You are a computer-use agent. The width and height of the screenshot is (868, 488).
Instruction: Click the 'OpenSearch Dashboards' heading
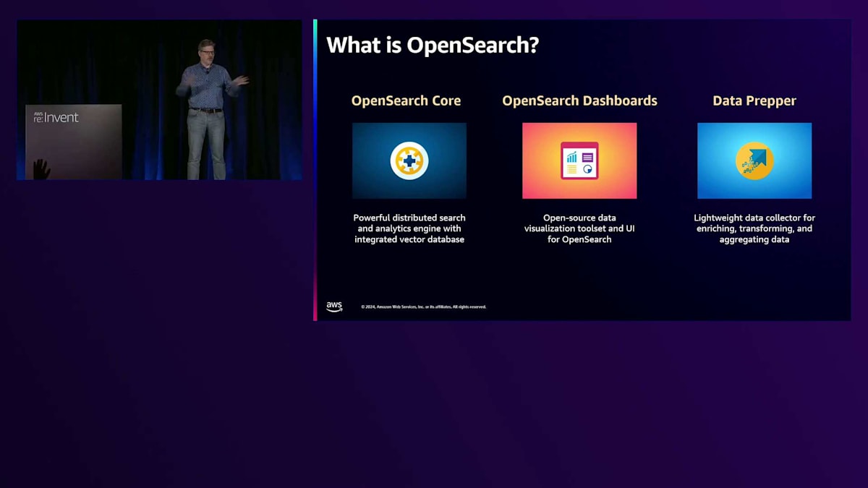point(579,100)
